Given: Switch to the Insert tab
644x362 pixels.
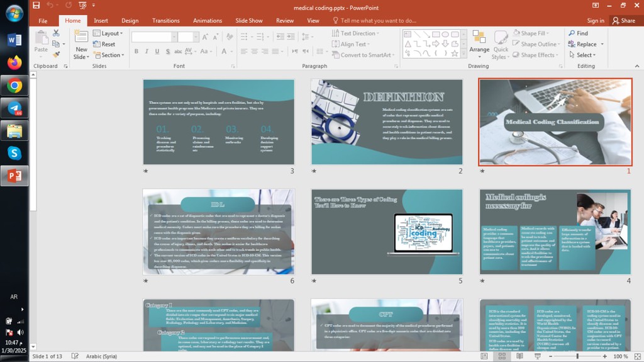Looking at the screenshot, I should [x=101, y=21].
